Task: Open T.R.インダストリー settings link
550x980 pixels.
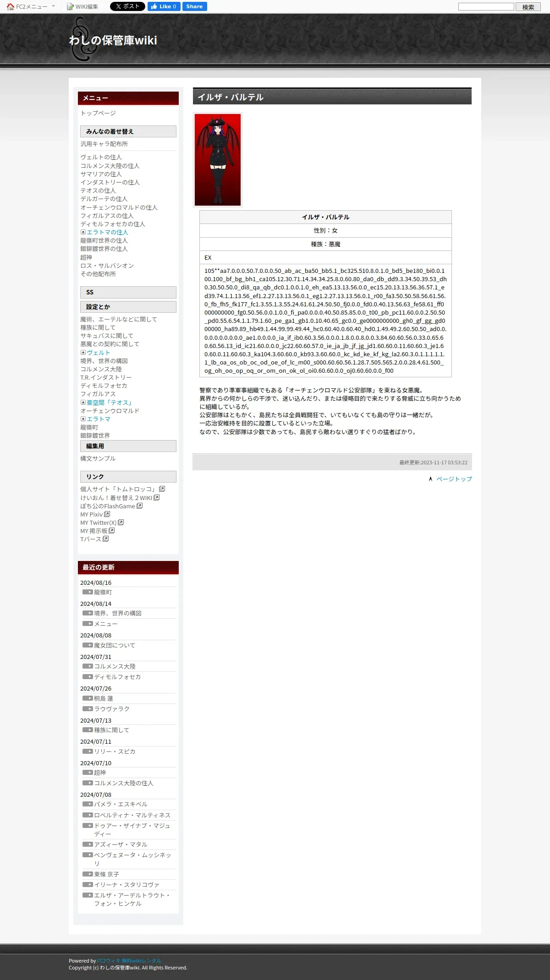Action: tap(106, 377)
